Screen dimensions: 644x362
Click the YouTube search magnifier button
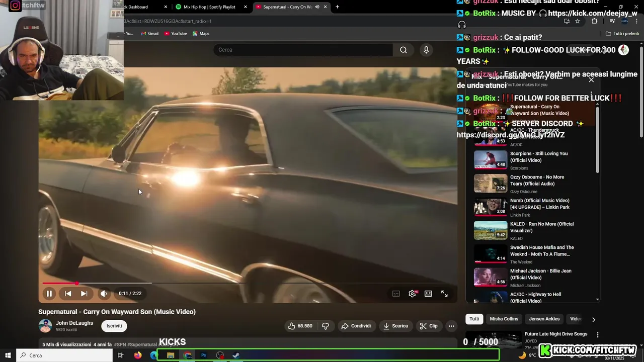pos(404,50)
